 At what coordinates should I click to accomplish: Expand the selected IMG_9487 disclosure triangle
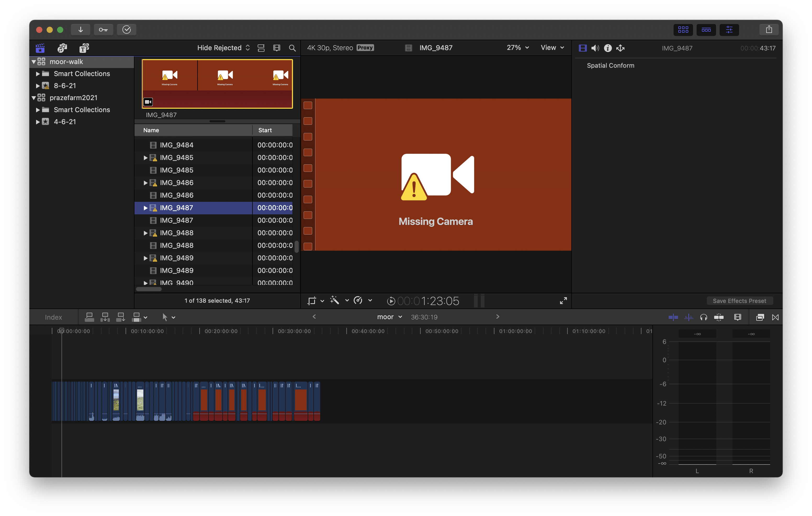tap(145, 208)
